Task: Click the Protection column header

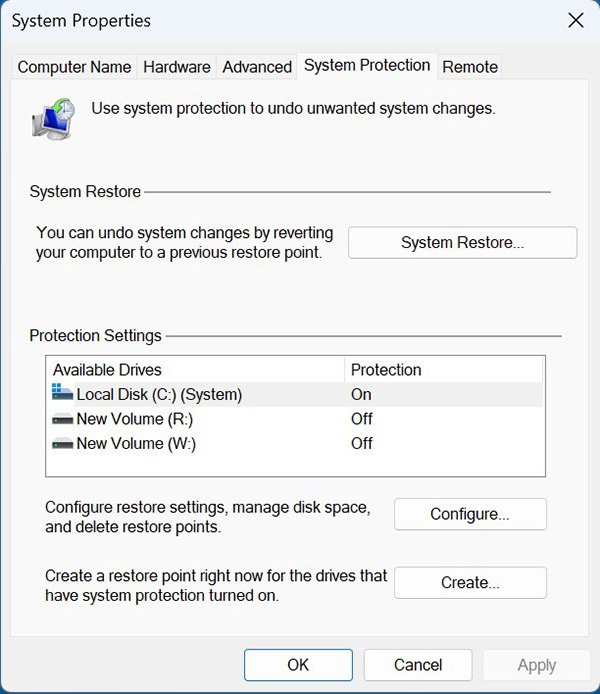Action: point(386,370)
